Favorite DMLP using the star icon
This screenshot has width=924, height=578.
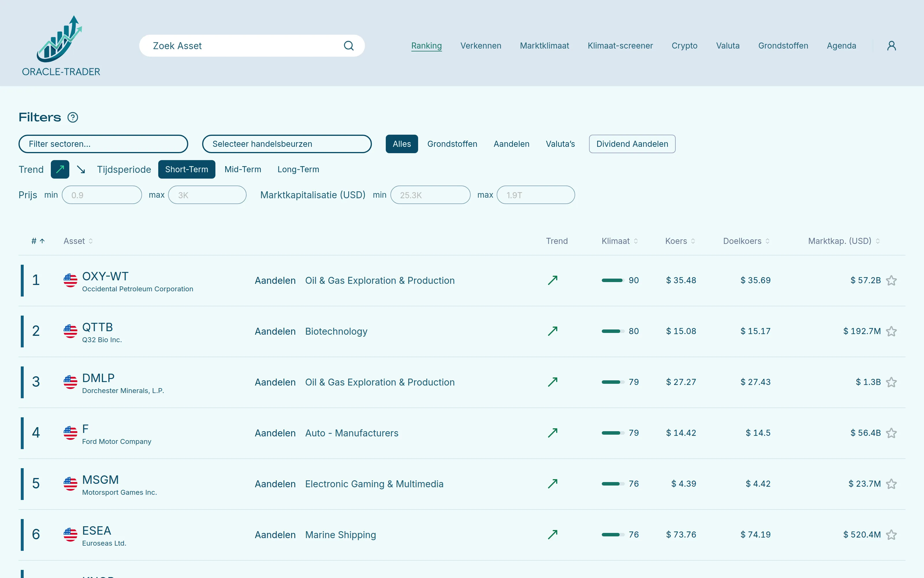[x=891, y=382]
